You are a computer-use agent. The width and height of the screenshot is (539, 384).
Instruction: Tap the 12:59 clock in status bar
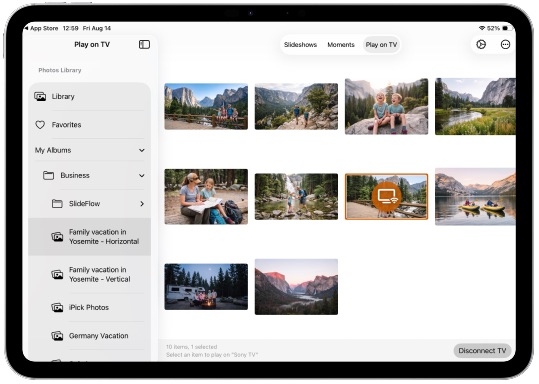[70, 28]
